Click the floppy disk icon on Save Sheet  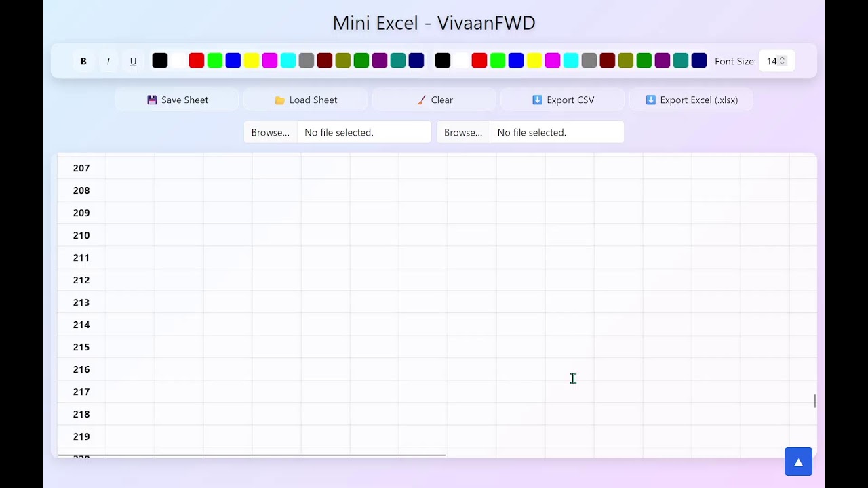(x=152, y=100)
